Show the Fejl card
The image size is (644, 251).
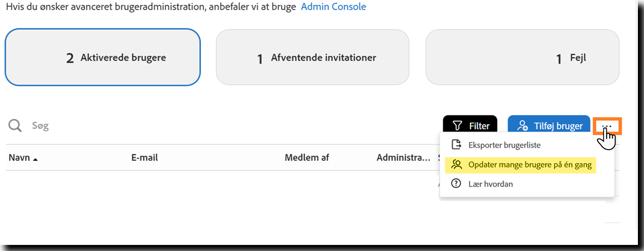tap(522, 58)
